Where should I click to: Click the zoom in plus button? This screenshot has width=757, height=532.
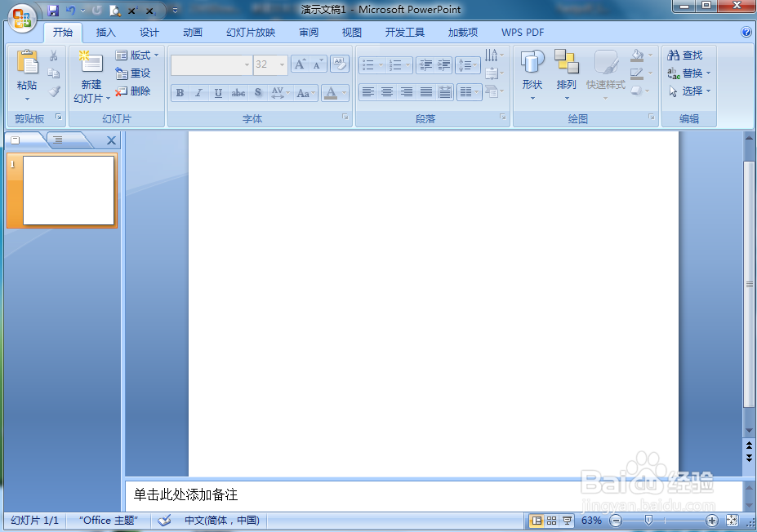pos(711,521)
